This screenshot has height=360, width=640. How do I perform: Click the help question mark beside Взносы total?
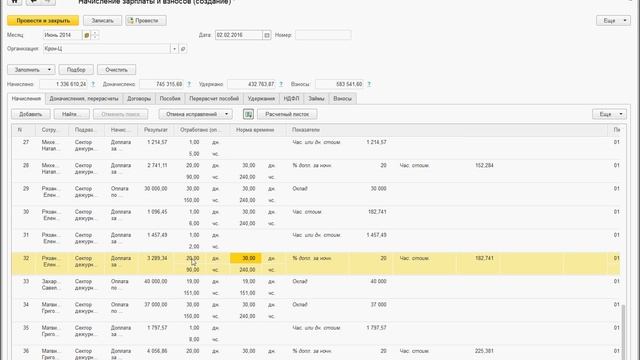click(x=369, y=84)
